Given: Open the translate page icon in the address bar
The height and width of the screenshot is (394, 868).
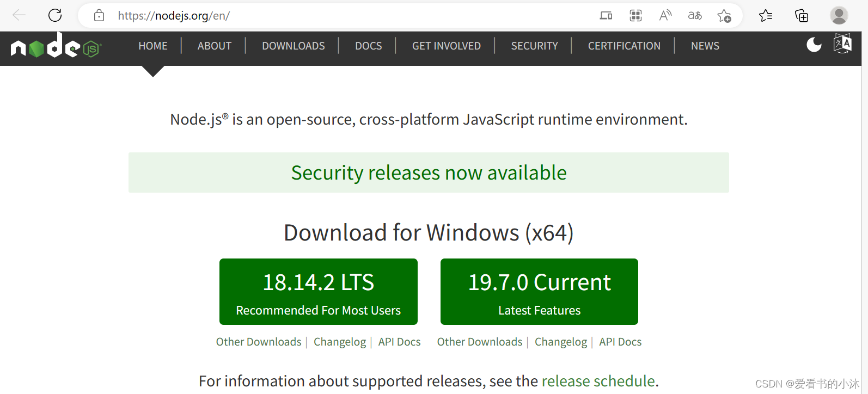Looking at the screenshot, I should [x=695, y=16].
